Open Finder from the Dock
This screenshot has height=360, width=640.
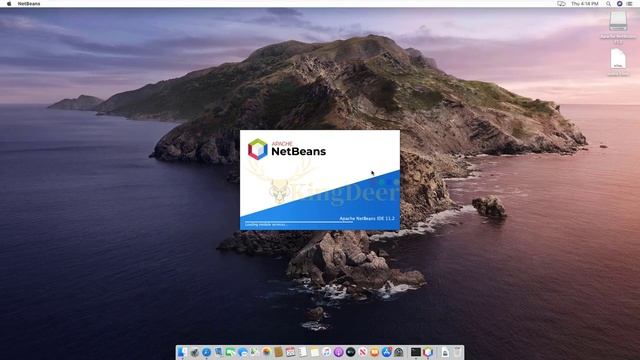tap(182, 352)
